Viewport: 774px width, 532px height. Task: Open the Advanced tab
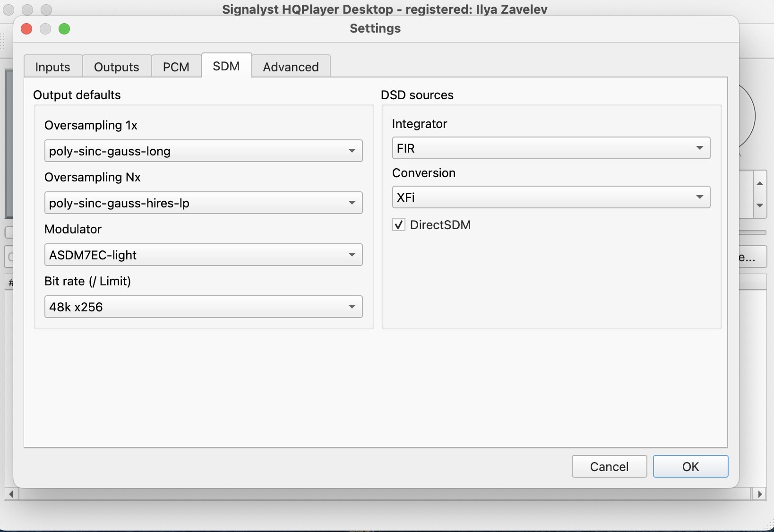291,67
